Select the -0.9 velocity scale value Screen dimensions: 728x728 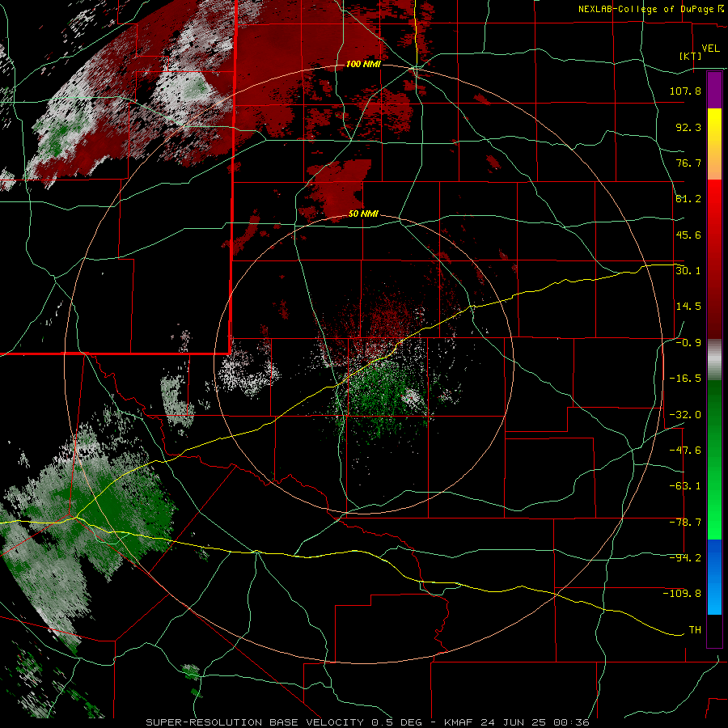click(688, 343)
